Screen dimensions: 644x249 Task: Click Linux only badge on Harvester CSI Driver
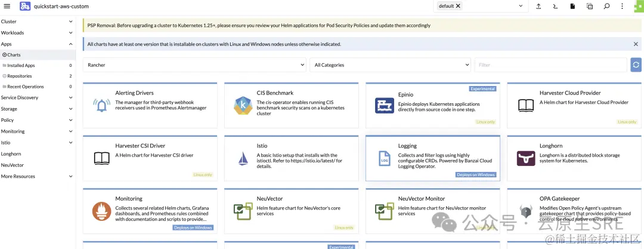tap(203, 175)
